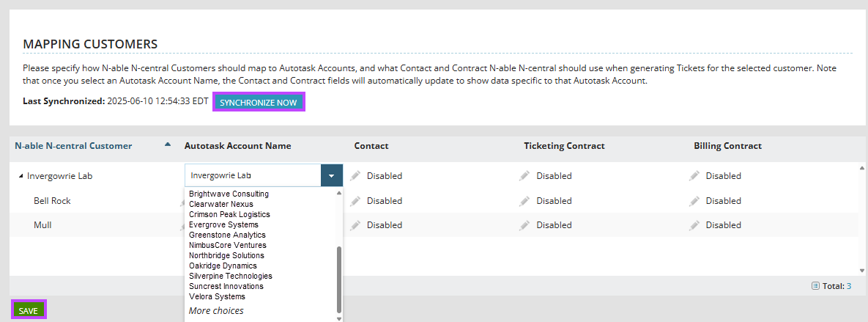This screenshot has width=868, height=322.
Task: Collapse the Invergowrie Lab tree row
Action: [19, 176]
